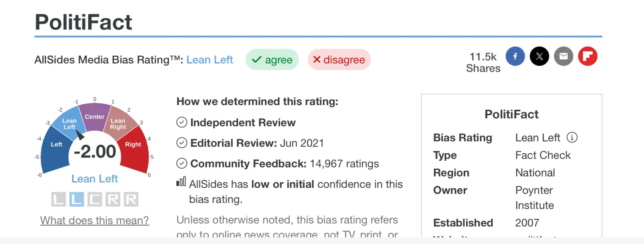This screenshot has height=244, width=644.
Task: Select the highlighted Lean Left bias box
Action: (x=76, y=199)
